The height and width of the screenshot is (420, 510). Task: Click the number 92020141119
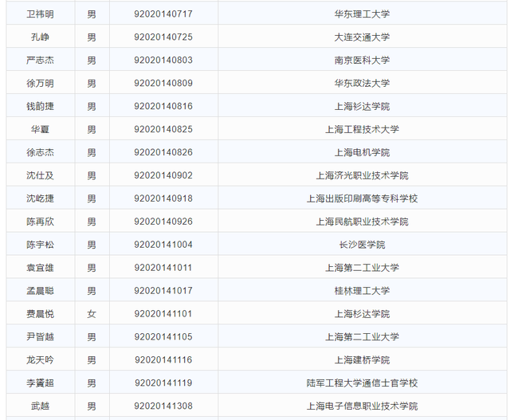point(163,383)
